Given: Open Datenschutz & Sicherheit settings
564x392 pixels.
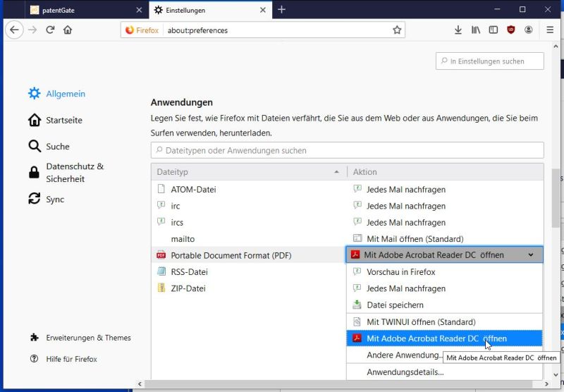Looking at the screenshot, I should coord(66,173).
